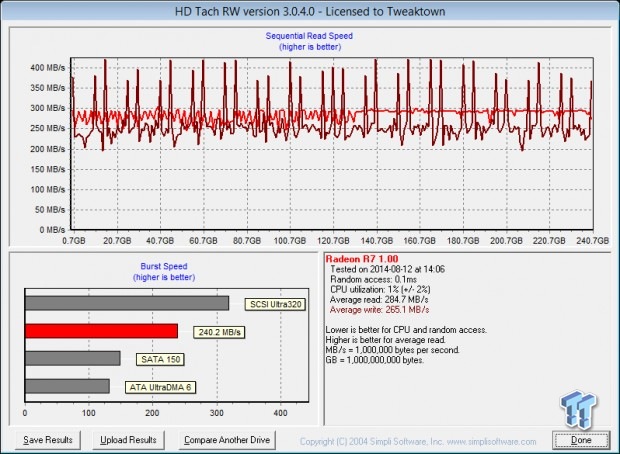The image size is (620, 454).
Task: Click the 120.7GB x-axis label
Action: pyautogui.click(x=333, y=240)
